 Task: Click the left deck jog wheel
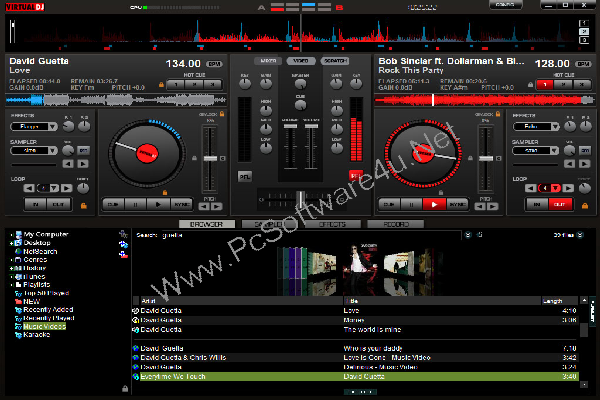pyautogui.click(x=147, y=153)
